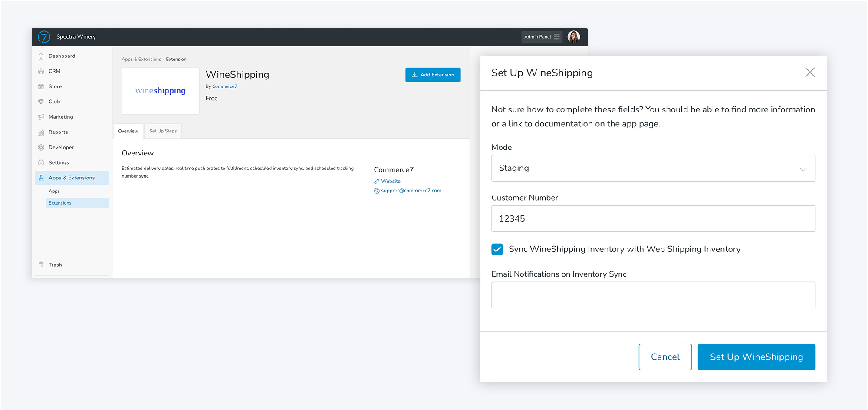
Task: Click the WineShipping extension heading
Action: coord(237,75)
